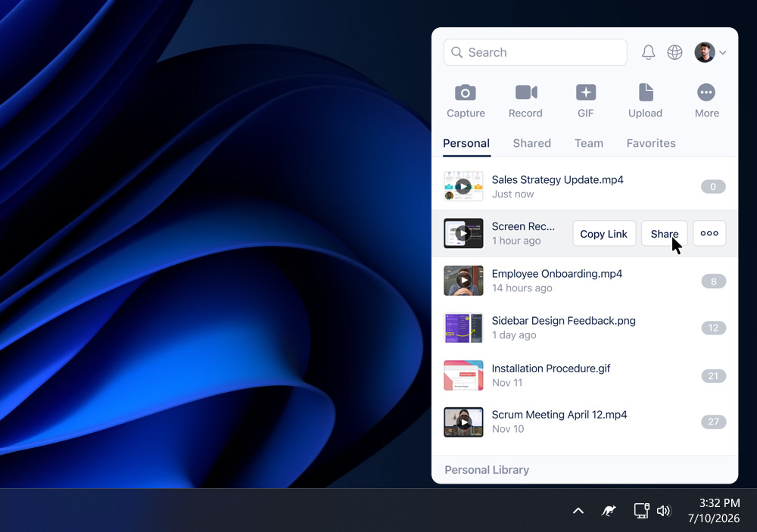The height and width of the screenshot is (532, 757).
Task: Click the kangaroo tray icon
Action: [x=609, y=510]
